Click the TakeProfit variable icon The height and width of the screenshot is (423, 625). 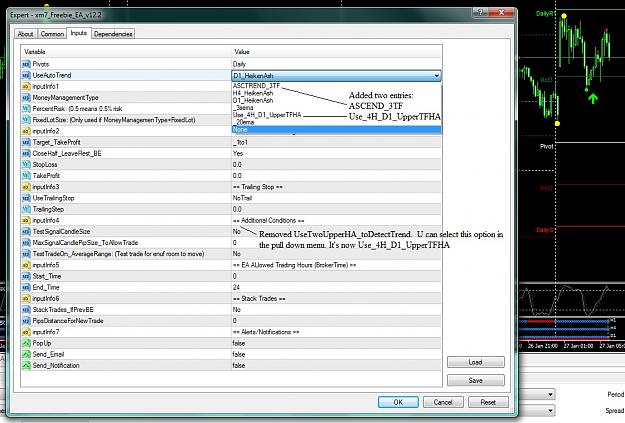(x=26, y=176)
